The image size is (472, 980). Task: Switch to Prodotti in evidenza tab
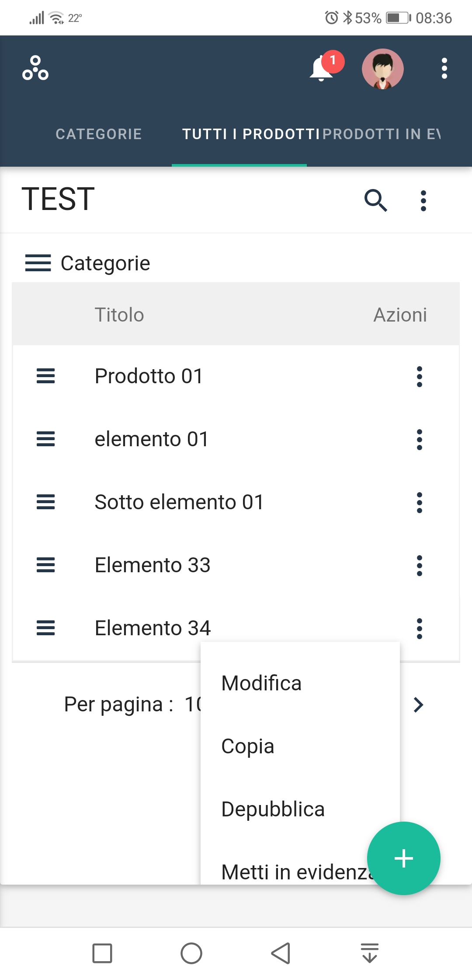382,134
